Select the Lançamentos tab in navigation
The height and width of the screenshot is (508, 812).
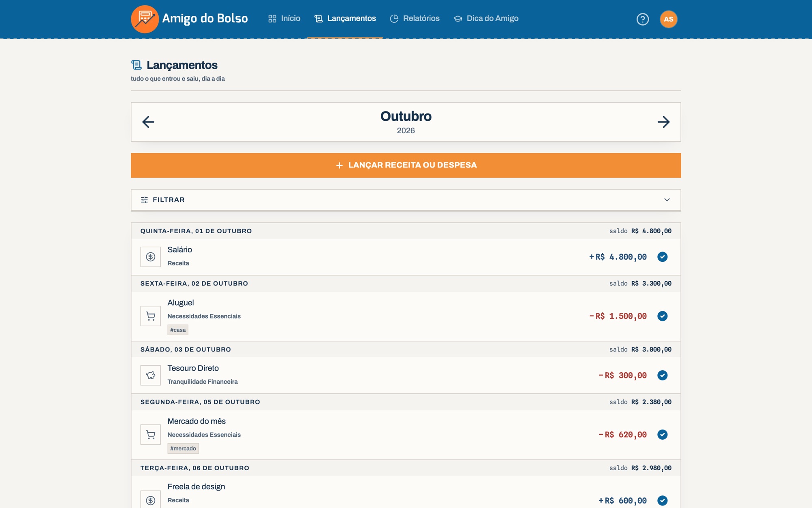pos(345,19)
